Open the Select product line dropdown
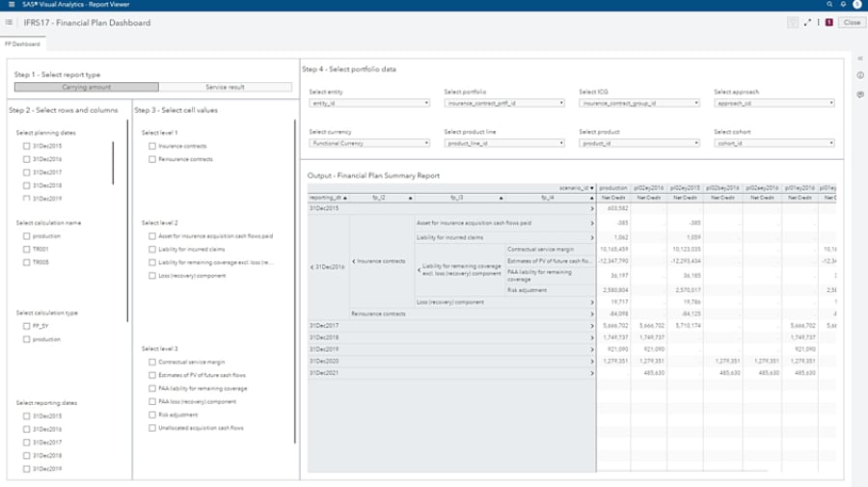The height and width of the screenshot is (487, 868). point(504,143)
